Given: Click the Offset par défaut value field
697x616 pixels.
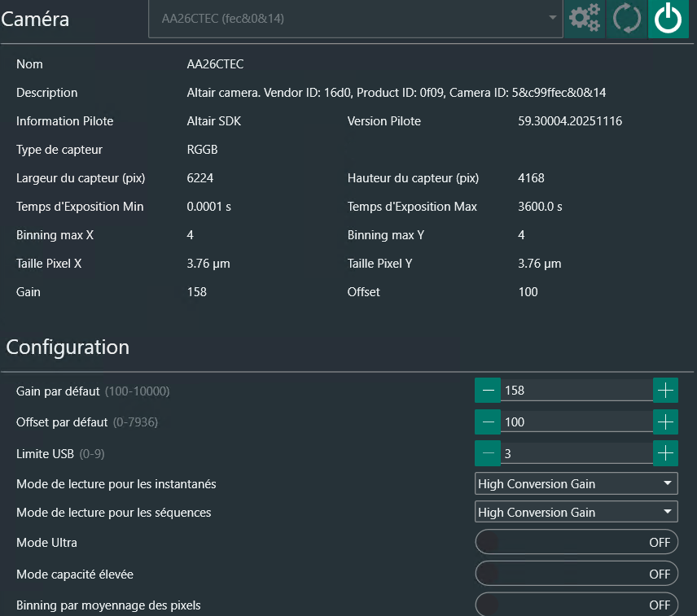Looking at the screenshot, I should click(576, 422).
